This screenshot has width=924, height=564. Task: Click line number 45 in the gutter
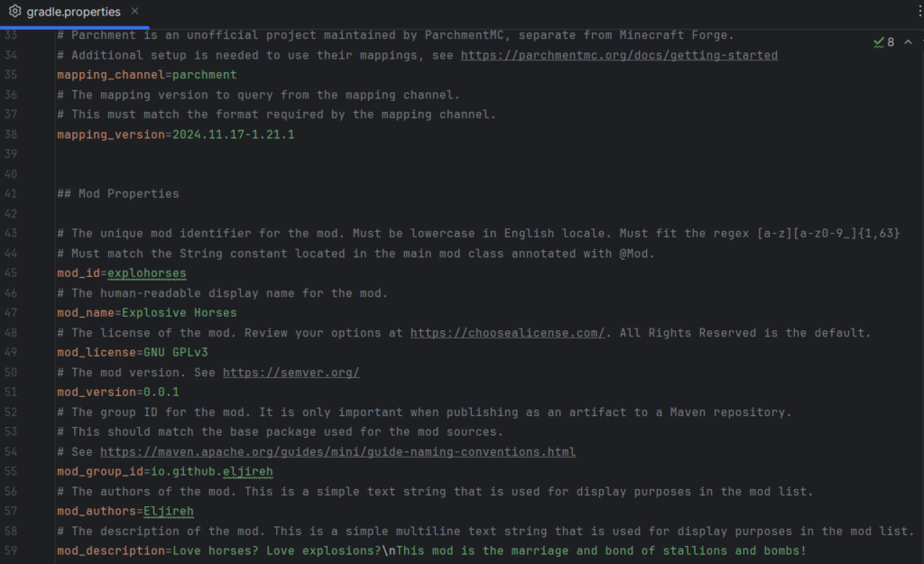pos(11,273)
